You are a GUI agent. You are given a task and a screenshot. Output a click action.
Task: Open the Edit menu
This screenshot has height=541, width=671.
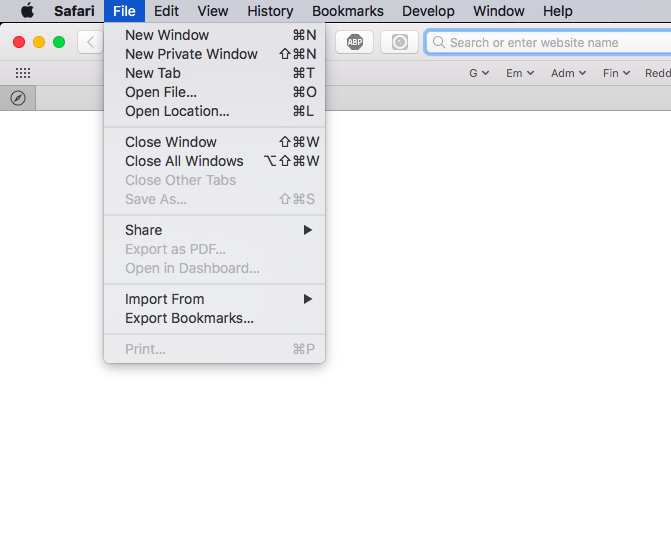coord(166,11)
